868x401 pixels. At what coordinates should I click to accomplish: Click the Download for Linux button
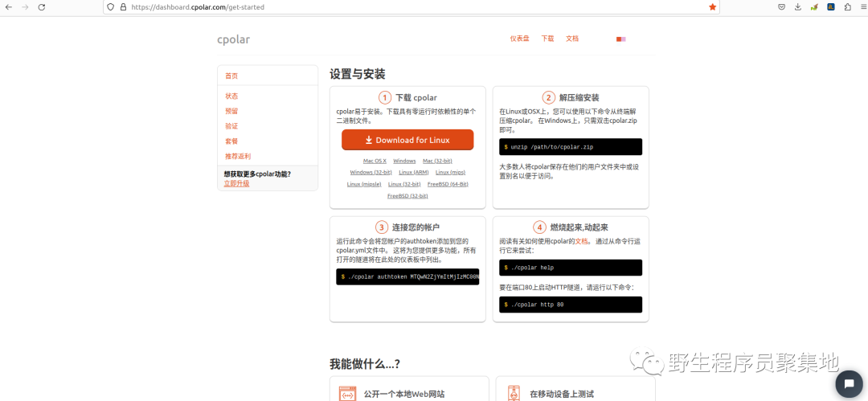point(407,140)
